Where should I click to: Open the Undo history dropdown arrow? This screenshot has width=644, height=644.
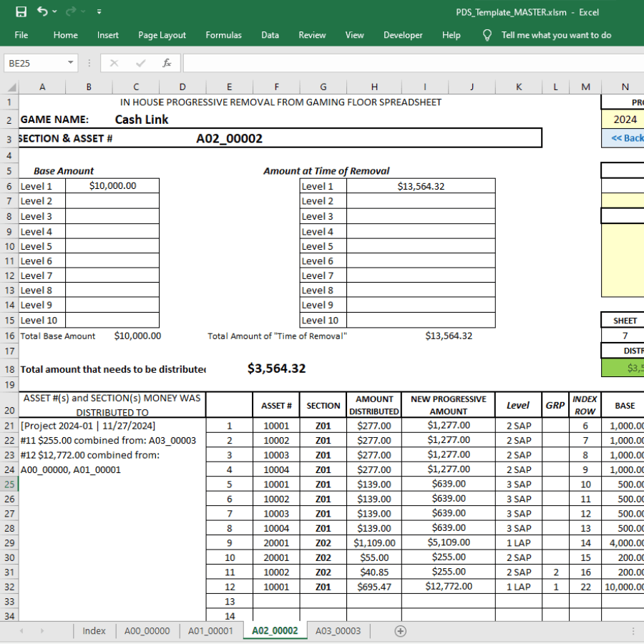click(54, 12)
